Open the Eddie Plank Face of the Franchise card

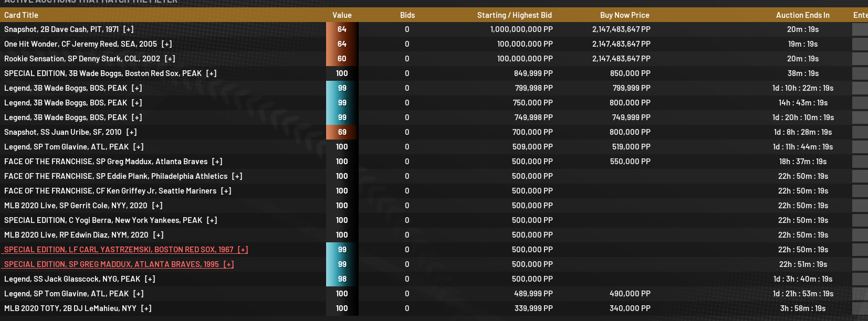(116, 176)
